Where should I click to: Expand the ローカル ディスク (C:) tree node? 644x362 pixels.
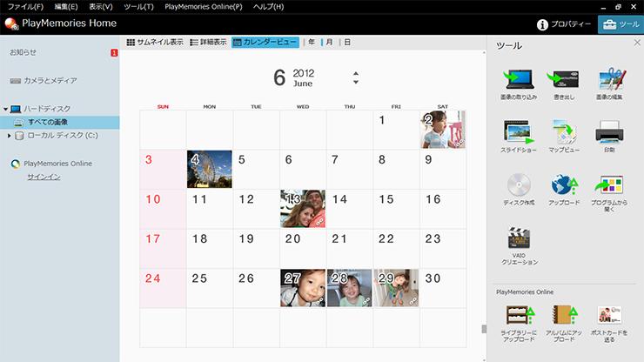coord(10,136)
